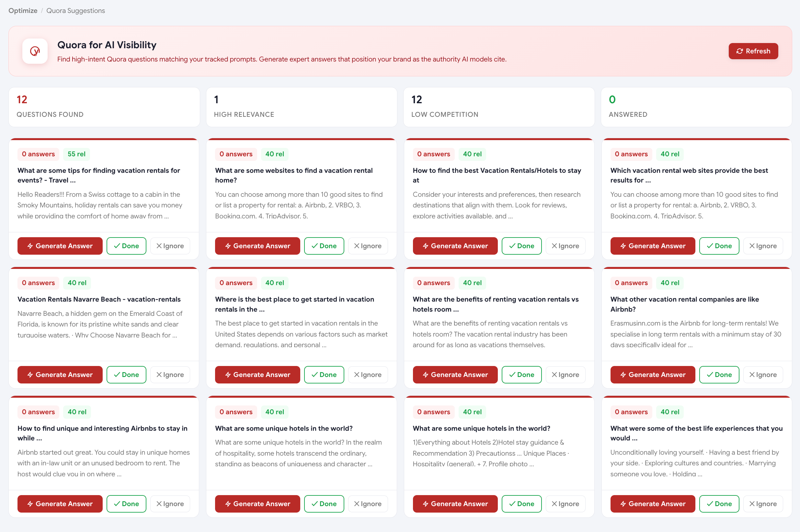Image resolution: width=800 pixels, height=532 pixels.
Task: Generate Answer for 'best life experiences' question
Action: 653,504
